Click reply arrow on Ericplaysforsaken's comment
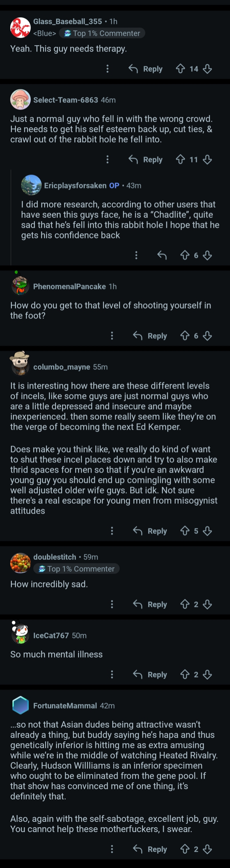230x868 pixels. point(162,255)
